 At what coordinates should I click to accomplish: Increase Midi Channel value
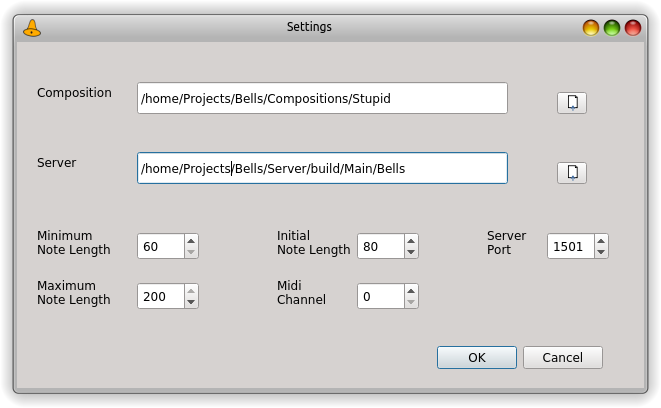(411, 291)
